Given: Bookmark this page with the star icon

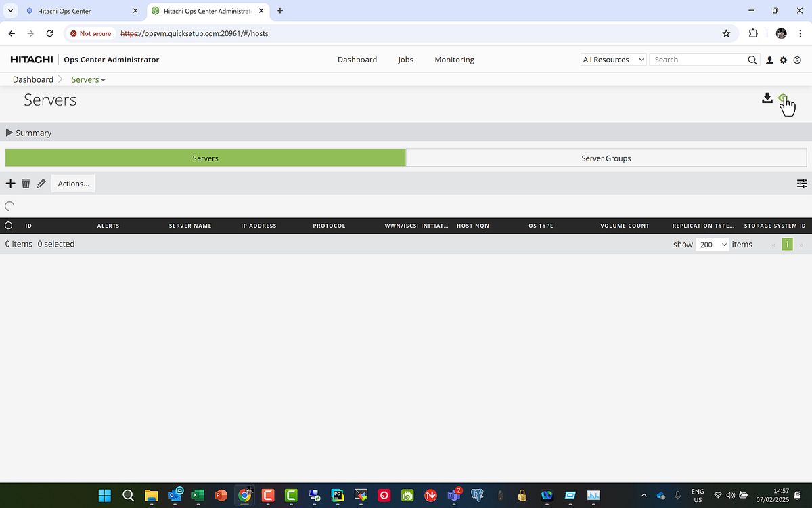Looking at the screenshot, I should coord(726,33).
